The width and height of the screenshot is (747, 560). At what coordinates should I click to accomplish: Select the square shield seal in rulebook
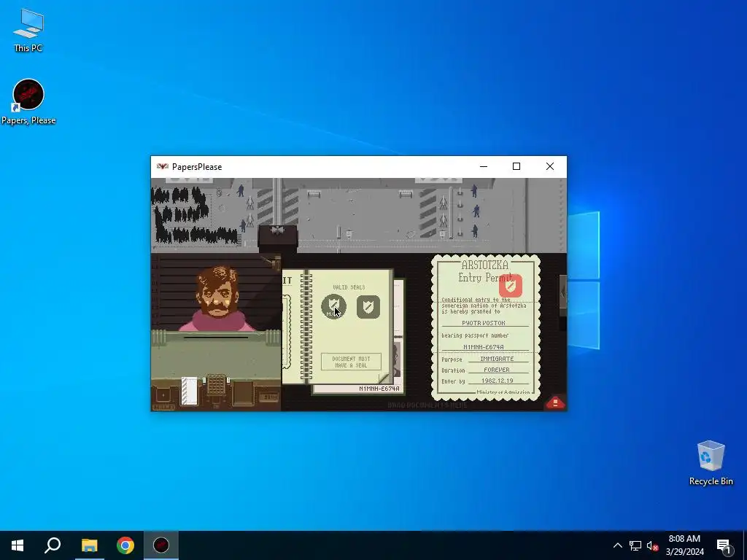click(x=368, y=307)
